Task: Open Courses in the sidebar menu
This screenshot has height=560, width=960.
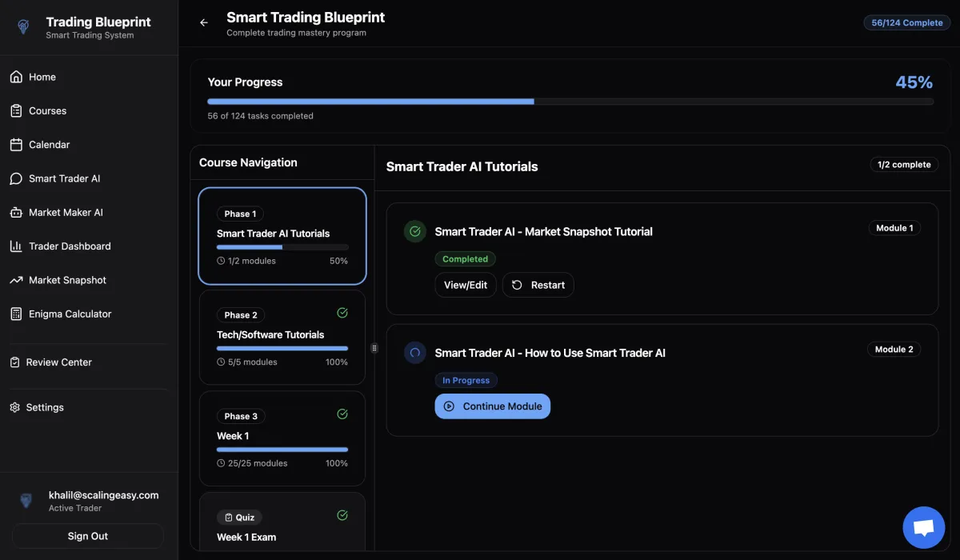Action: click(47, 111)
